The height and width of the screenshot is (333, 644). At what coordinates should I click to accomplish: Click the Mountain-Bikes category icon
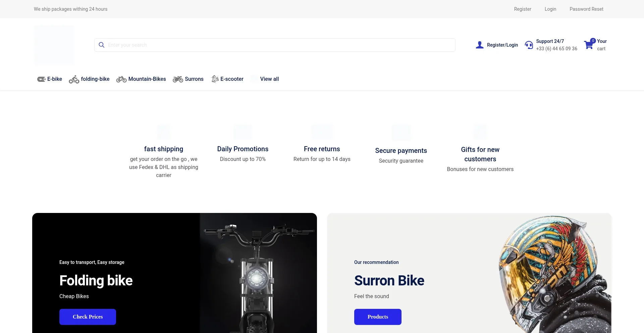tap(121, 79)
